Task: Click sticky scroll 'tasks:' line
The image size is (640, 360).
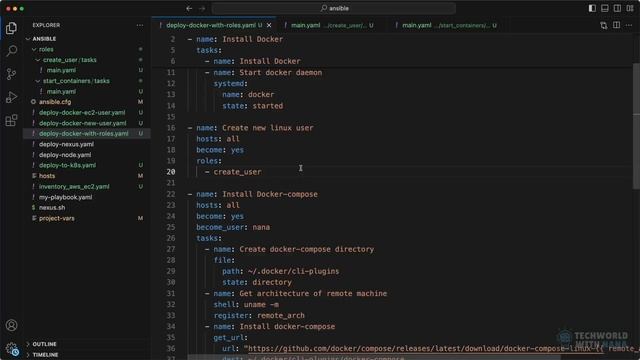Action: 209,50
